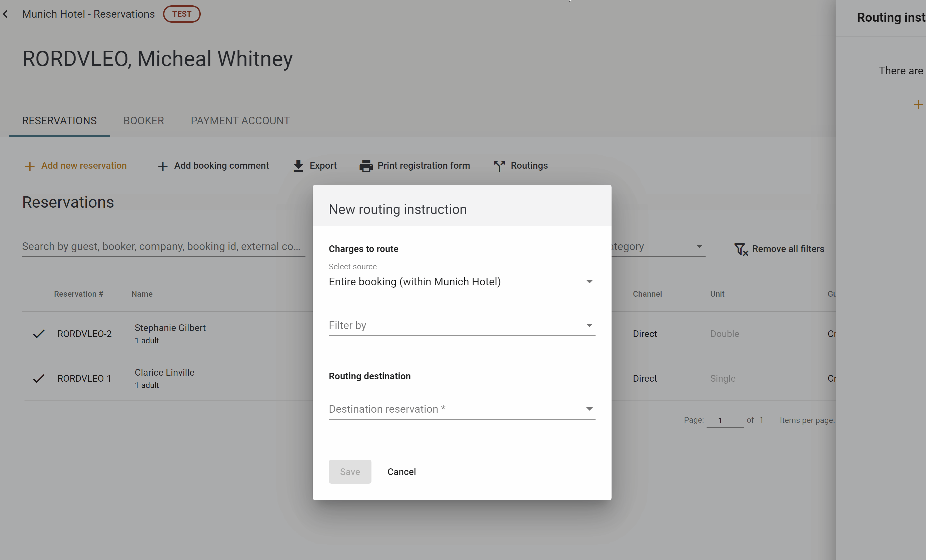Click the Add new reservation link text
The image size is (926, 560).
tap(84, 166)
